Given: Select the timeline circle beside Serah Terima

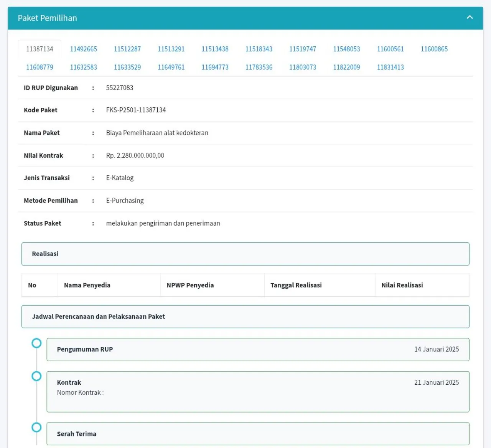Looking at the screenshot, I should 36,427.
